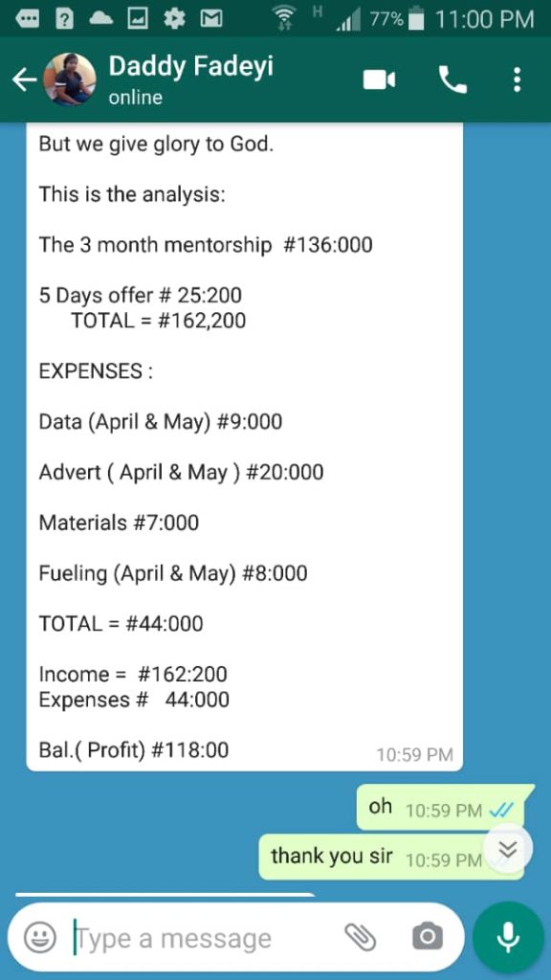Go back using the arrow icon
Viewport: 551px width, 980px height.
pos(24,80)
